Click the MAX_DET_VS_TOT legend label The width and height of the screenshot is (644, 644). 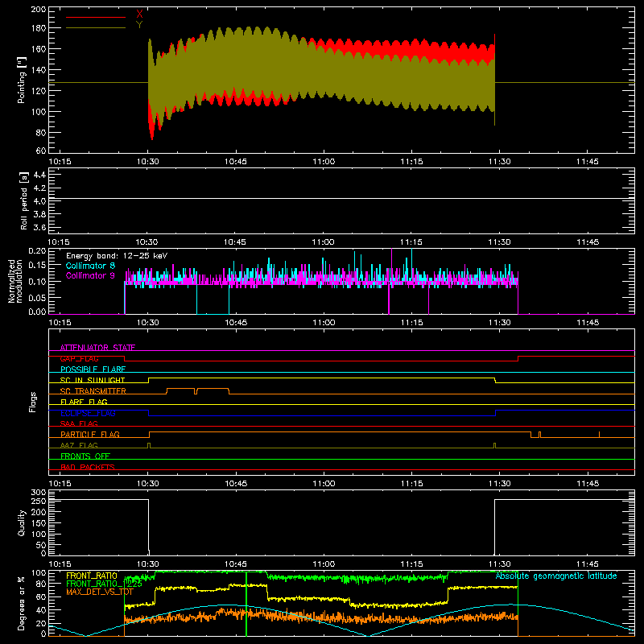click(100, 592)
